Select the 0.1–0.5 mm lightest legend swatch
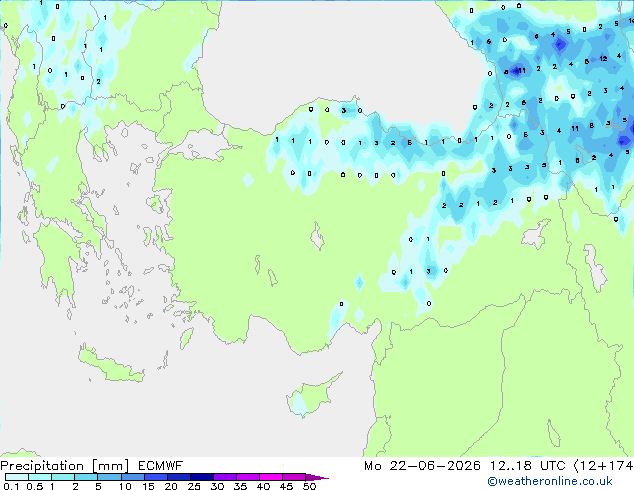This screenshot has width=634, height=490. (x=17, y=477)
